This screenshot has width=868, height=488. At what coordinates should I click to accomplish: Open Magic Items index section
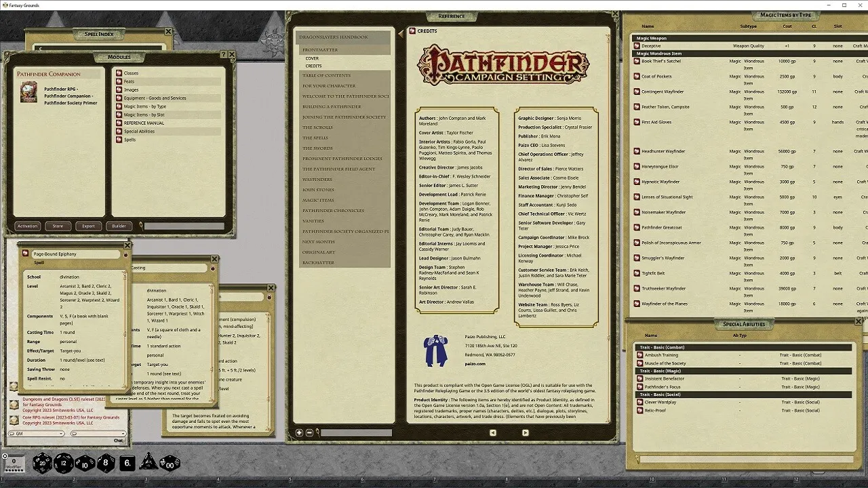(344, 200)
